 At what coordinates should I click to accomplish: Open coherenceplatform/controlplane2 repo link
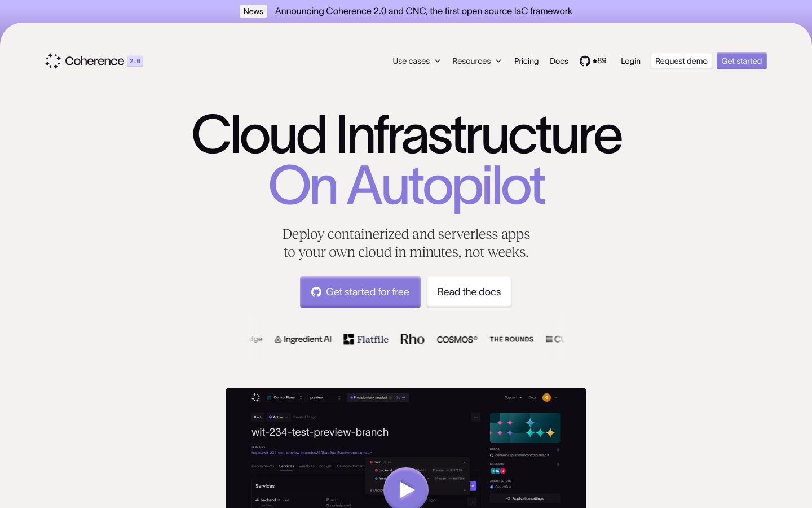[519, 455]
